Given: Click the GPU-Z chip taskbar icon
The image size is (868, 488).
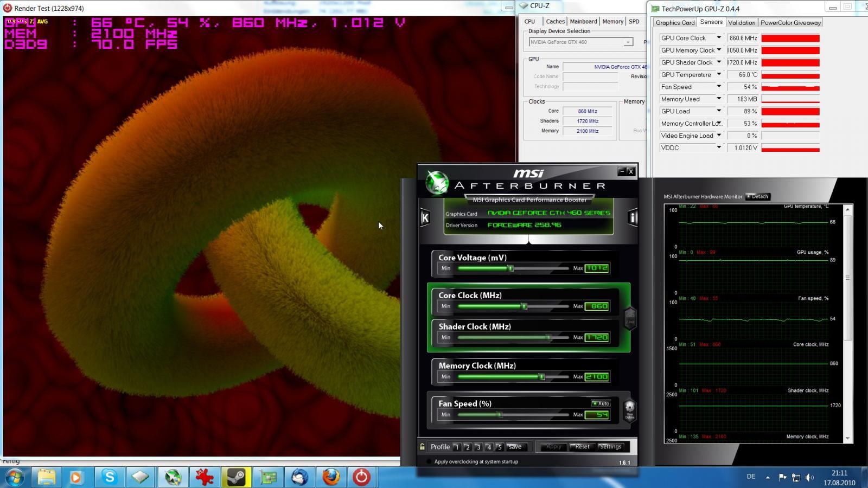Looking at the screenshot, I should click(x=141, y=477).
